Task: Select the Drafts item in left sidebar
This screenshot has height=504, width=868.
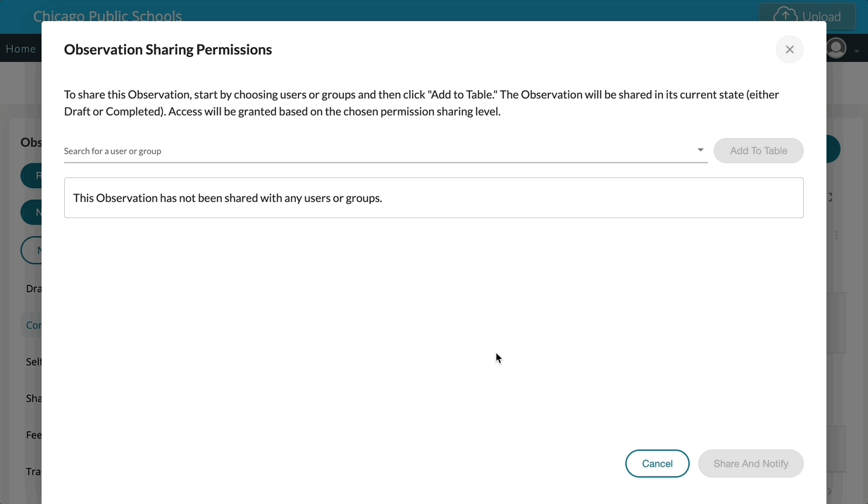Action: point(33,289)
